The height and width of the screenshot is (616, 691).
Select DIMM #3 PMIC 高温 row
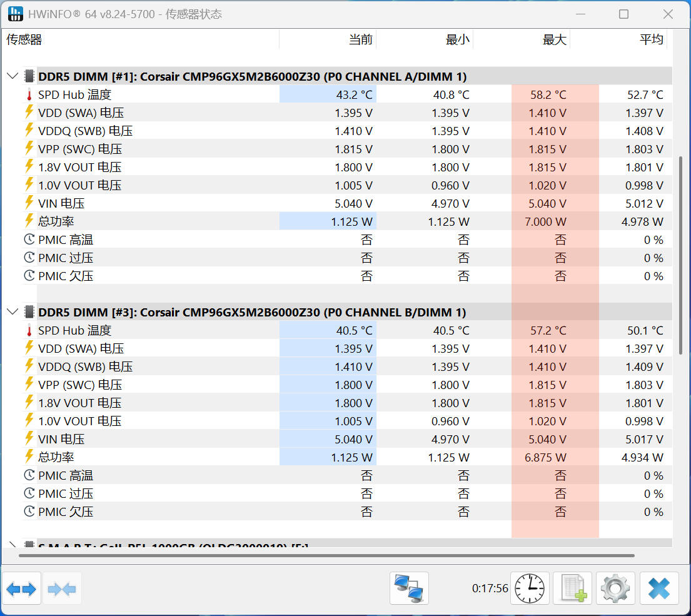347,475
